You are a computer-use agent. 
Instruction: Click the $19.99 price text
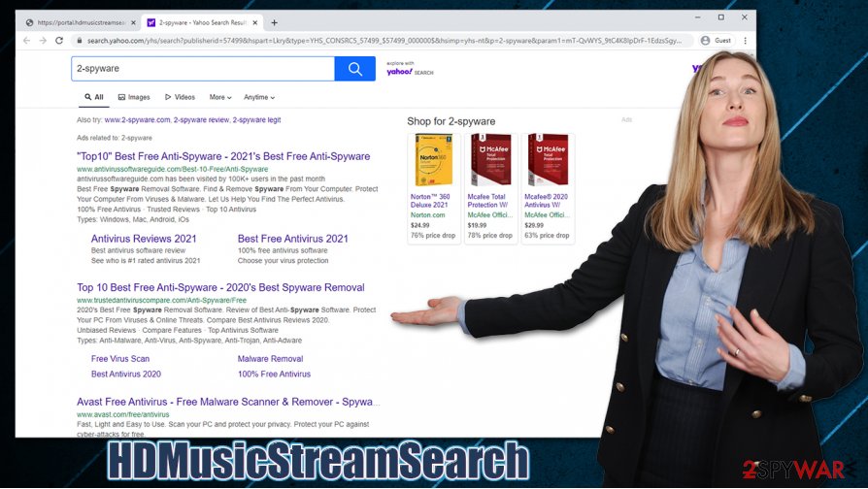pos(477,225)
